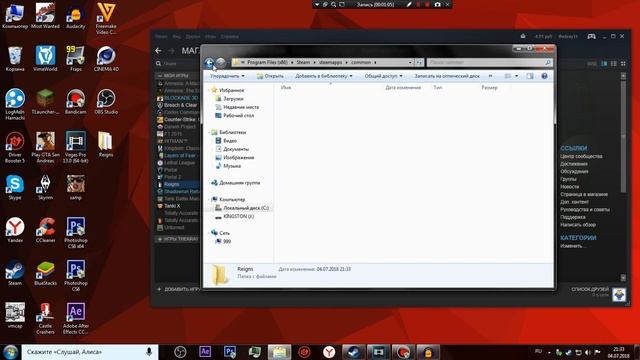This screenshot has height=360, width=640.
Task: Open Steam Big Picture controller icon
Action: click(x=591, y=36)
